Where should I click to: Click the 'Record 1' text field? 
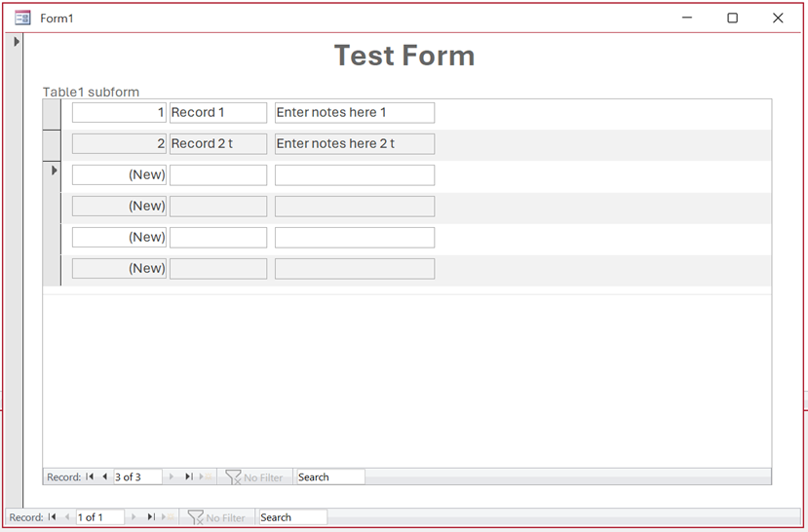218,113
